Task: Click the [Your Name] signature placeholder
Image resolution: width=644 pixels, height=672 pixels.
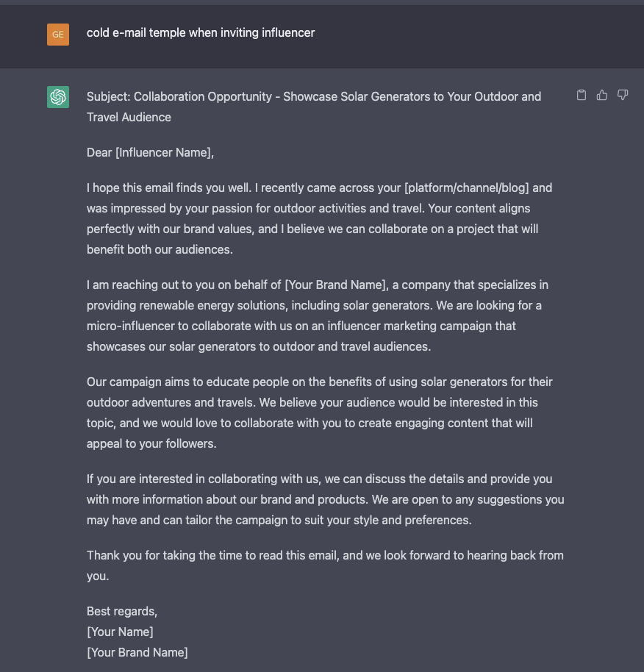Action: tap(120, 632)
